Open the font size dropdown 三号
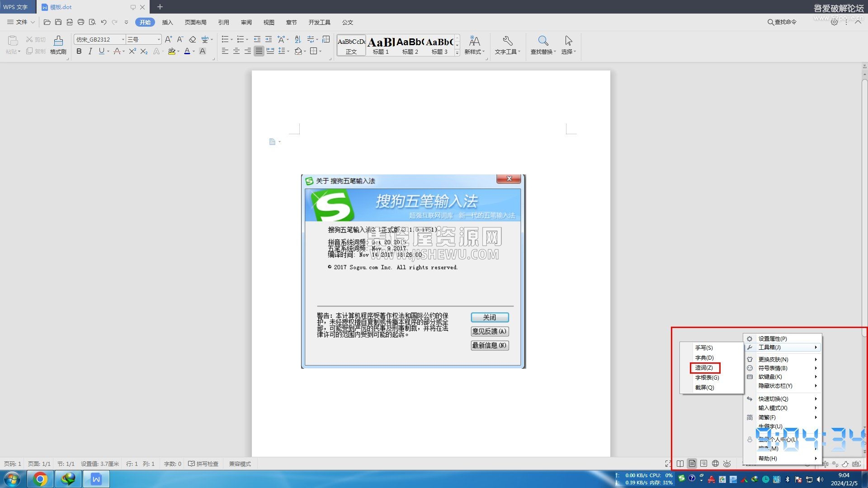868x488 pixels. coord(158,39)
